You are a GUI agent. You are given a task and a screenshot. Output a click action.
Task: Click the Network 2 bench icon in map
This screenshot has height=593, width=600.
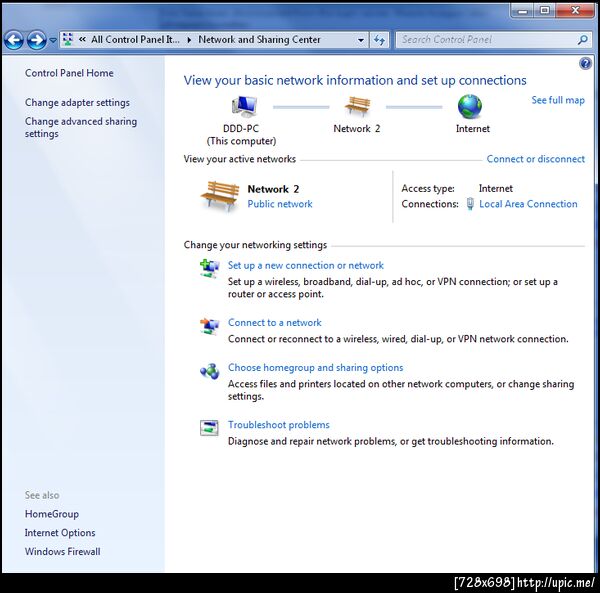[357, 106]
